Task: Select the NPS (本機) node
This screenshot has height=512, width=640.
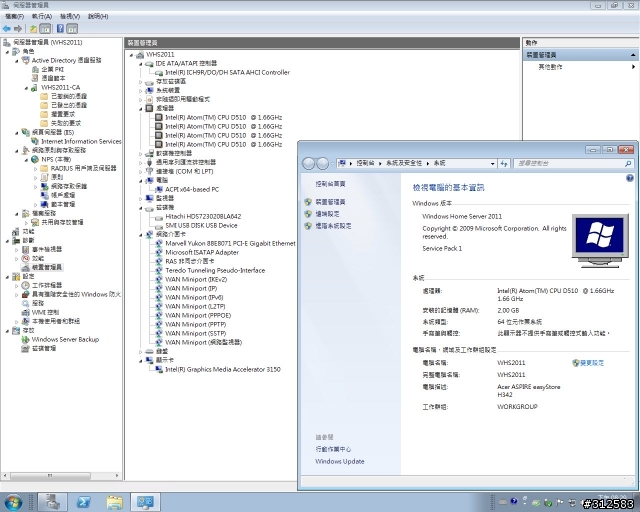Action: [x=56, y=159]
